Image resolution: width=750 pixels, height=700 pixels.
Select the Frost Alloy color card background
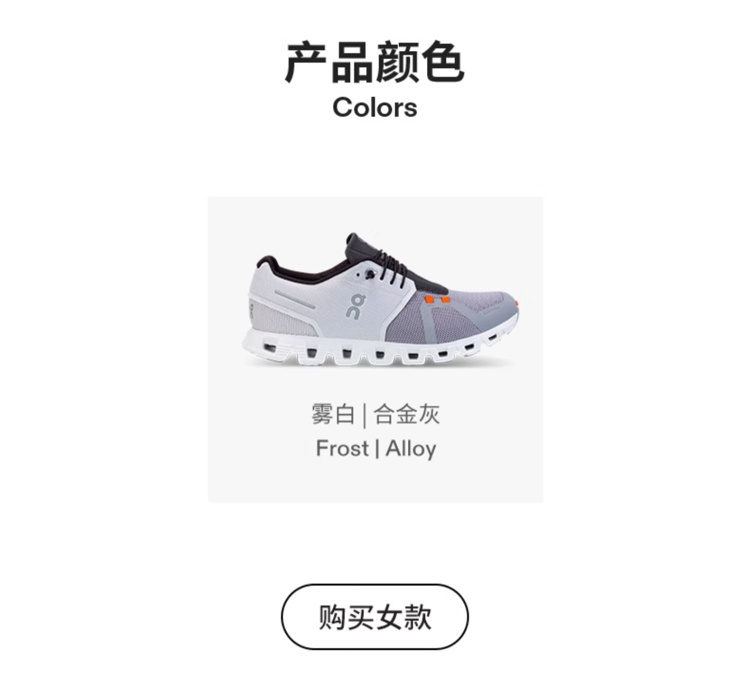pyautogui.click(x=375, y=349)
